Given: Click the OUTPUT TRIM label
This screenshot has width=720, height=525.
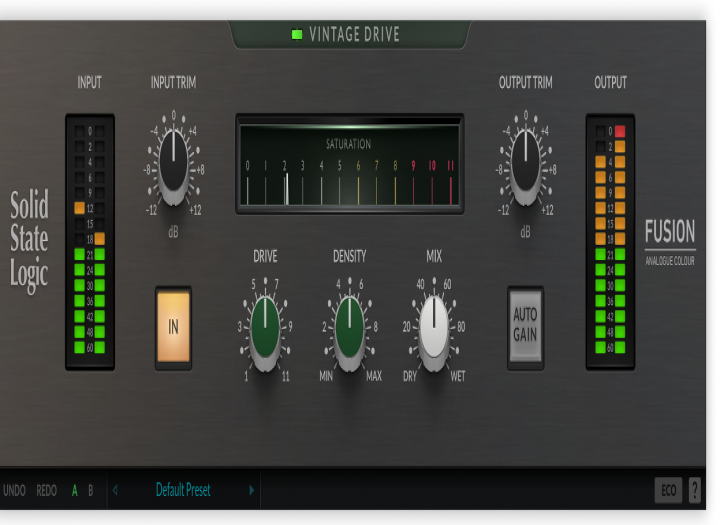Looking at the screenshot, I should coord(525,83).
